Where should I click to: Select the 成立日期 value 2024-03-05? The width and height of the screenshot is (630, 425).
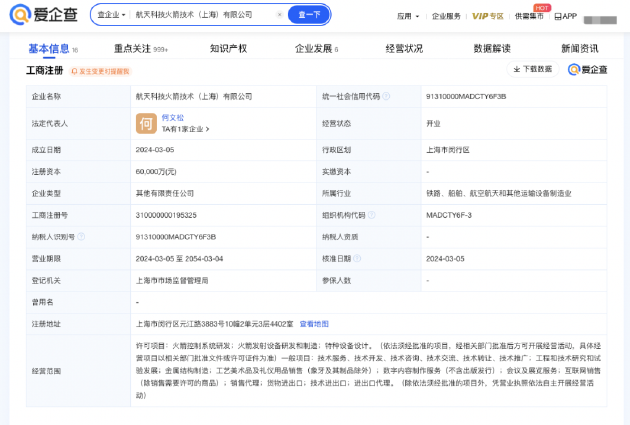tap(155, 150)
